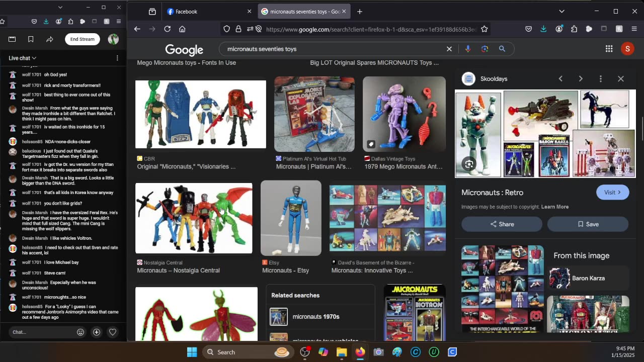Open emoji picker in live chat
Viewport: 644px width, 362px height.
point(80,332)
